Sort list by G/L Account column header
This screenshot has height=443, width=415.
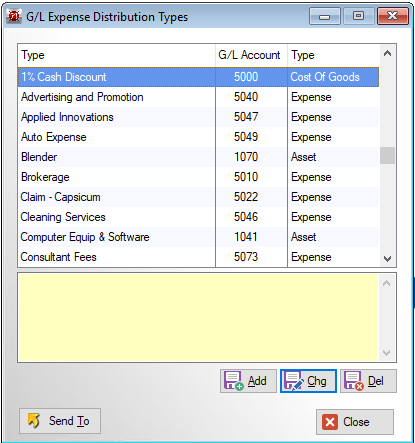coord(251,55)
